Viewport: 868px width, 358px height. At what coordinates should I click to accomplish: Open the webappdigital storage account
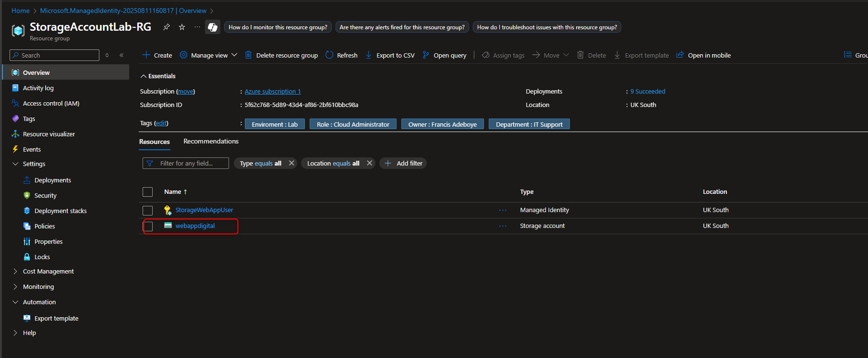(x=195, y=226)
